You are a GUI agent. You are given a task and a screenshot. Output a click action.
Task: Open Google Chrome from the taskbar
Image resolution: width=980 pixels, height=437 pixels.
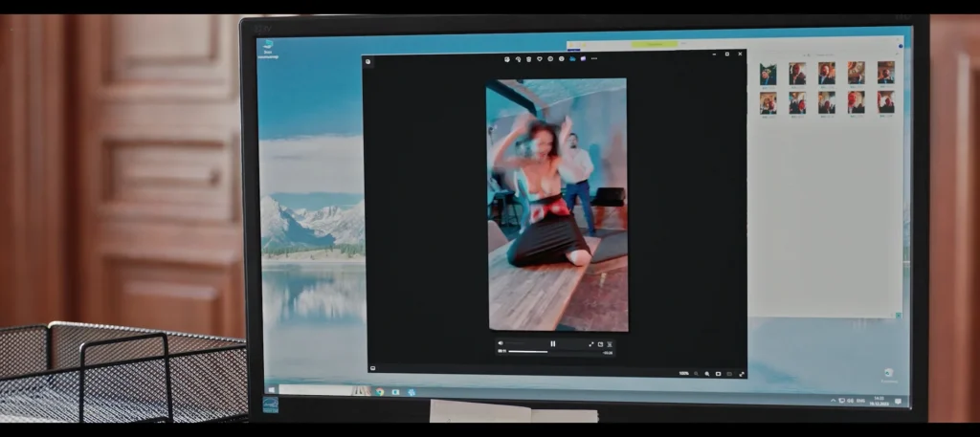(380, 392)
